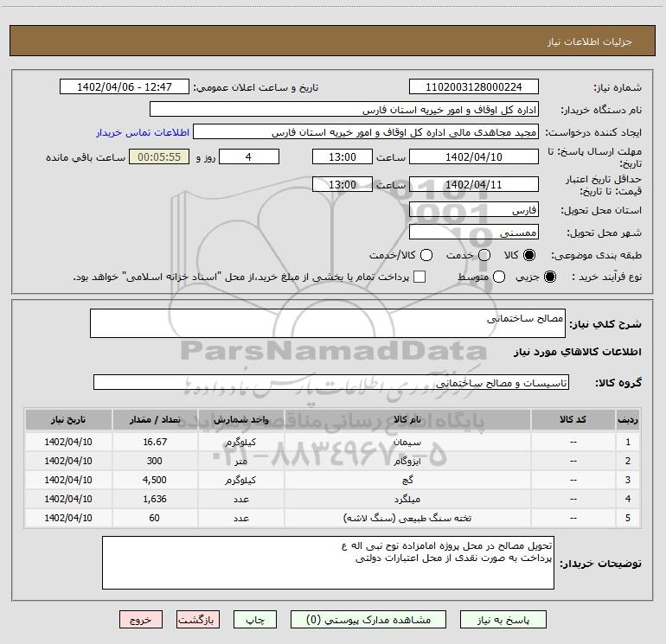Image resolution: width=666 pixels, height=644 pixels.
Task: Click the ایزوگام item name cell
Action: (x=407, y=461)
